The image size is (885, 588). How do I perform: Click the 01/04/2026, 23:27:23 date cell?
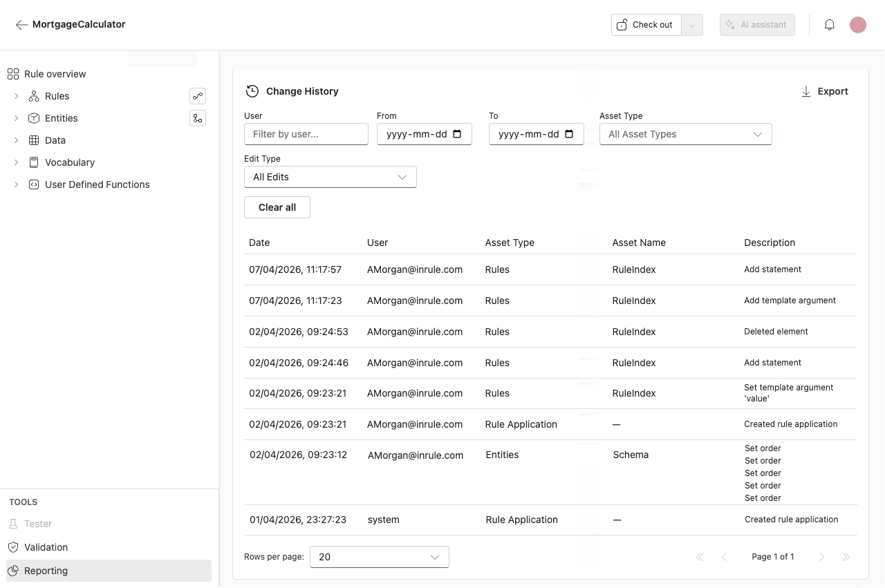298,520
